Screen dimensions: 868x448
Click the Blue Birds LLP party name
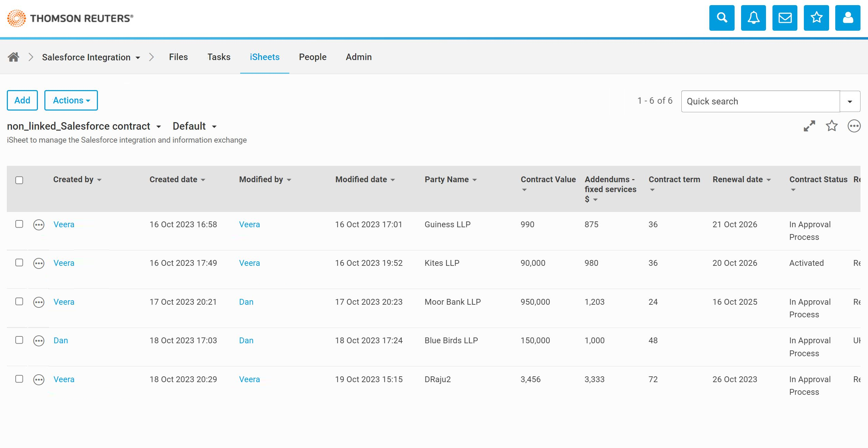451,341
